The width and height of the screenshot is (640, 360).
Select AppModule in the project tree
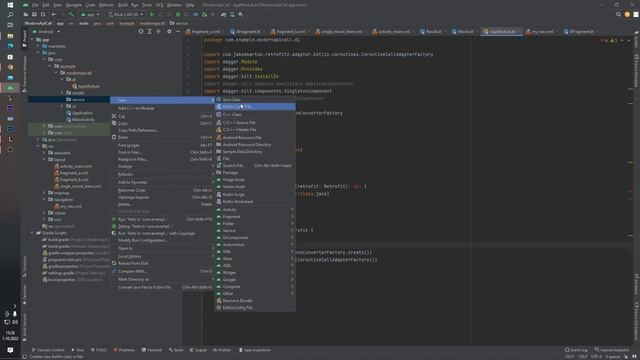click(88, 87)
